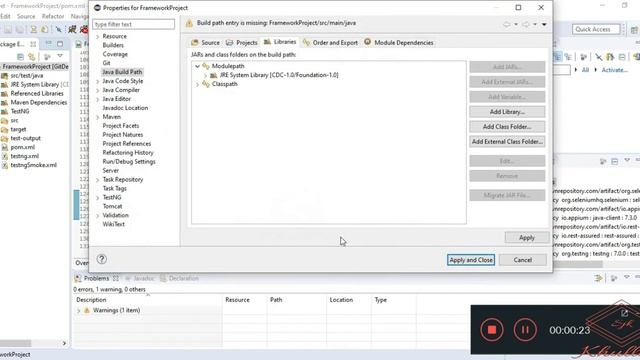Pause the screen recording

(525, 330)
